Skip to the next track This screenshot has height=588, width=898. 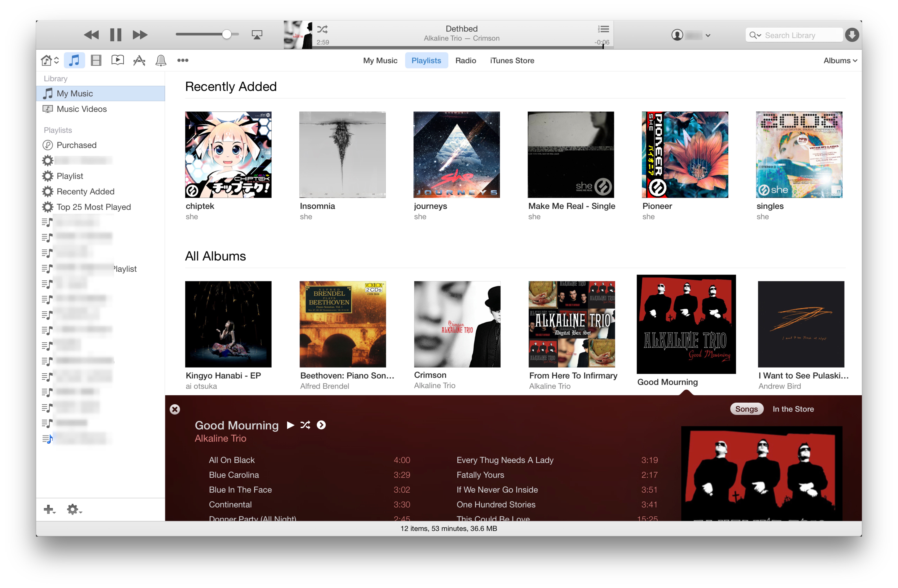(140, 35)
